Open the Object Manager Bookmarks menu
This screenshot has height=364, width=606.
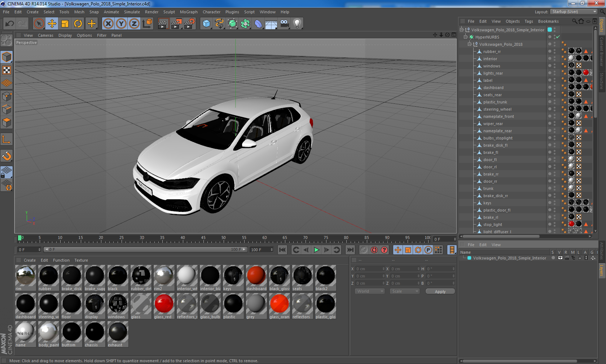(x=548, y=21)
